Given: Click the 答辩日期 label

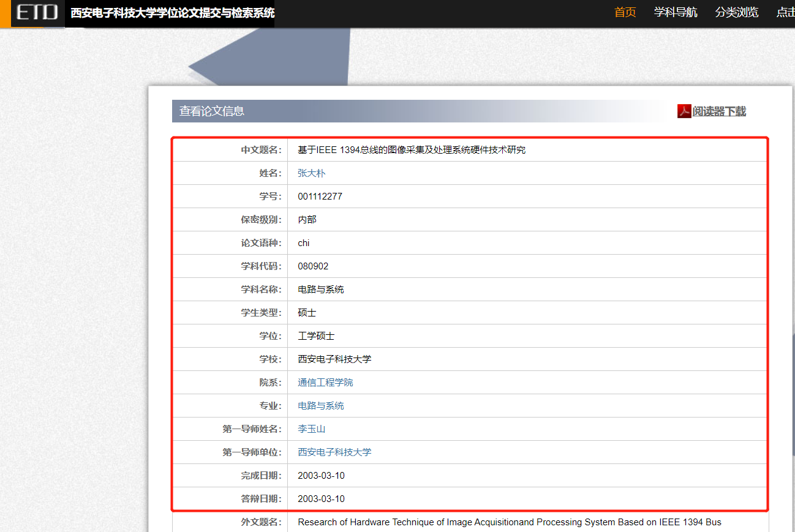Looking at the screenshot, I should coord(262,499).
